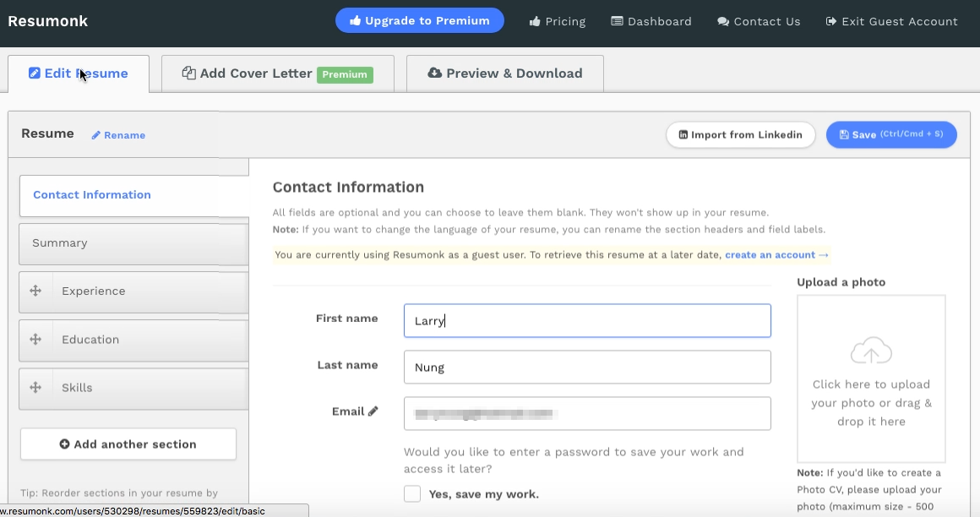Click Exit Guest Account link
This screenshot has width=980, height=517.
892,21
